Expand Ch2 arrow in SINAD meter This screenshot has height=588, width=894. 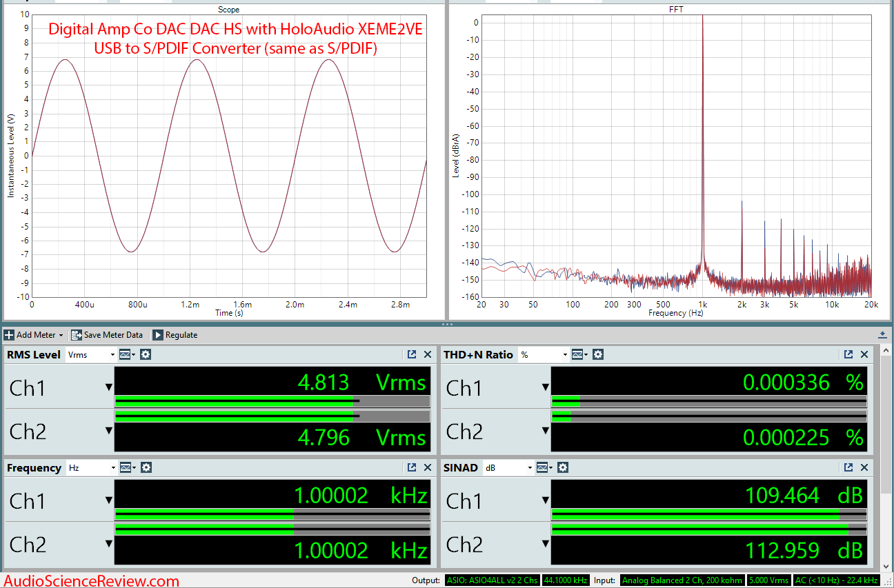tap(545, 543)
